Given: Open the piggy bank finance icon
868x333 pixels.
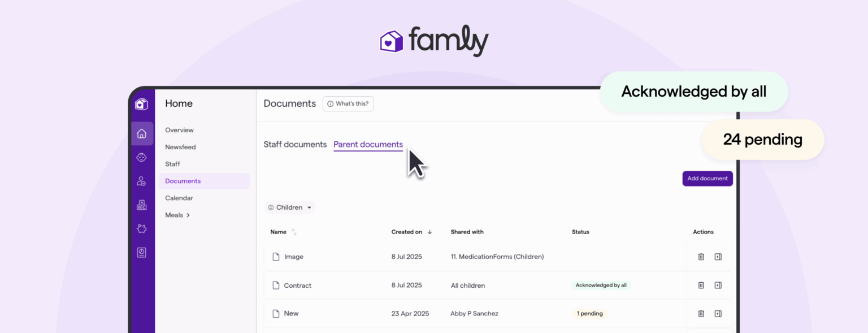Looking at the screenshot, I should (x=142, y=229).
